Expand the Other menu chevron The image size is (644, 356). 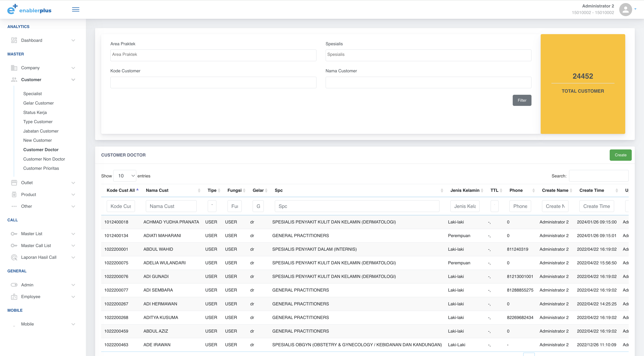(x=73, y=206)
